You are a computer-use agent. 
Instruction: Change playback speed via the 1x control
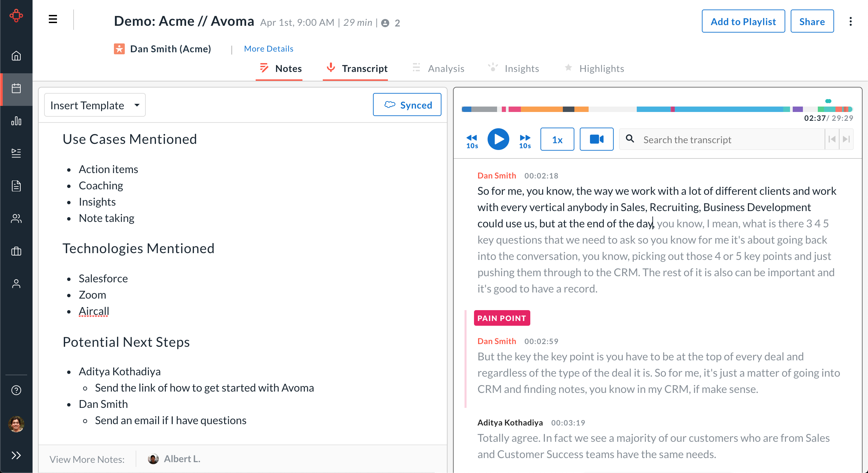[557, 139]
